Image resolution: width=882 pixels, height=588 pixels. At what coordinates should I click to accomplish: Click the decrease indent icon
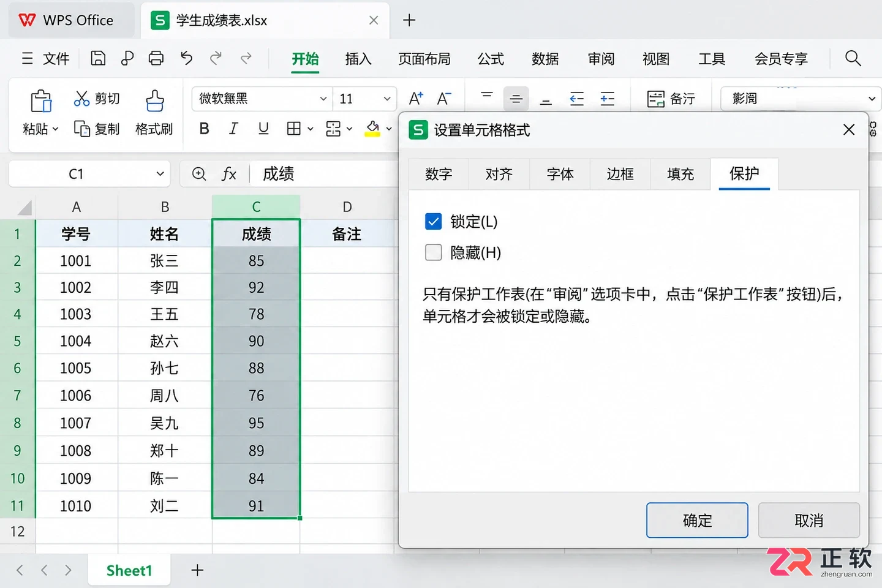577,99
